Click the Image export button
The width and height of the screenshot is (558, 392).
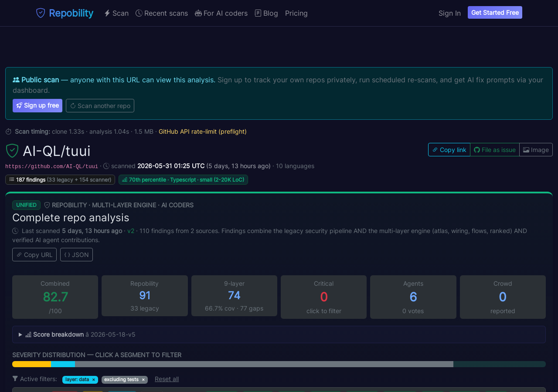click(536, 149)
